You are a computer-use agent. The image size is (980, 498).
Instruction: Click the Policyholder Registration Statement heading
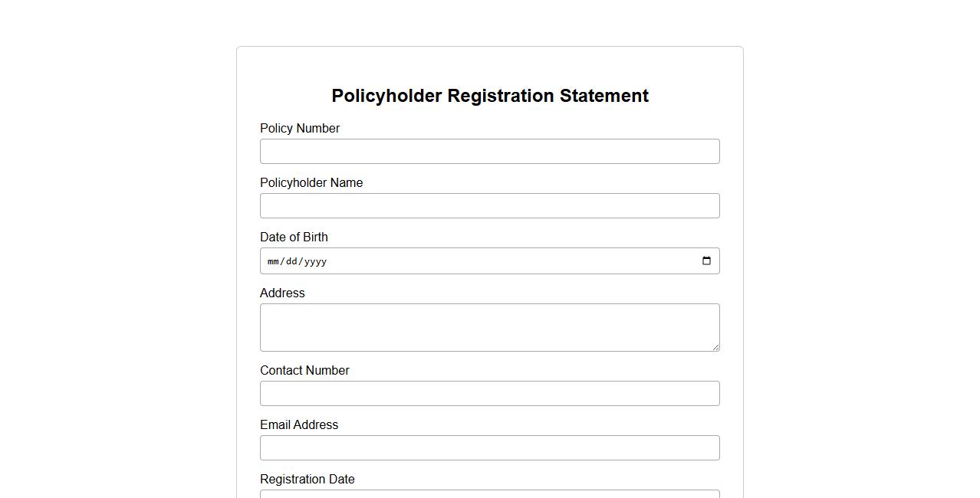tap(490, 96)
